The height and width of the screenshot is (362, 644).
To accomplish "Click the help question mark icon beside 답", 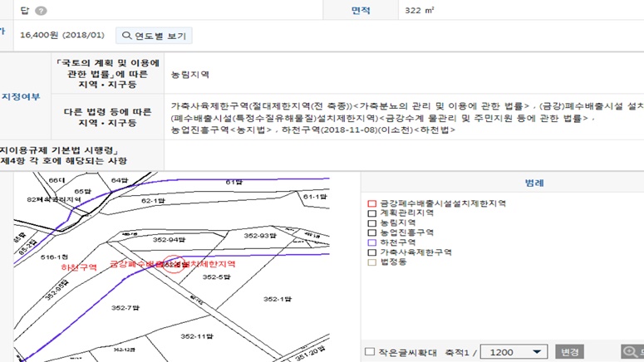I will (x=42, y=11).
